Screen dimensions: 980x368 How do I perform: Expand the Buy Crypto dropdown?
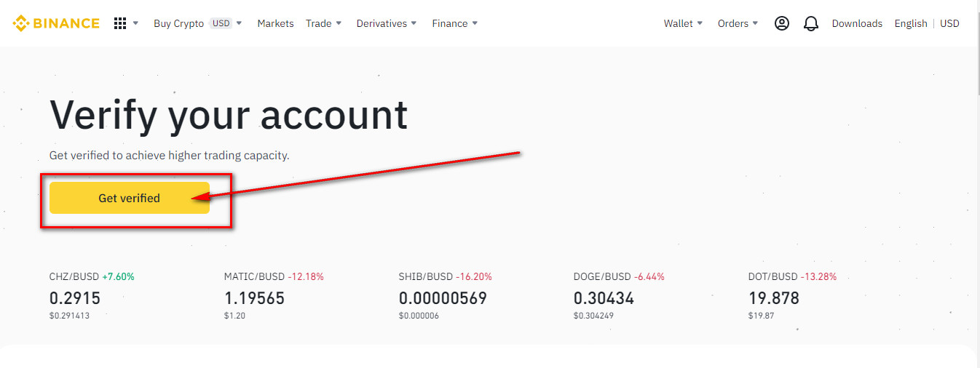tap(197, 23)
